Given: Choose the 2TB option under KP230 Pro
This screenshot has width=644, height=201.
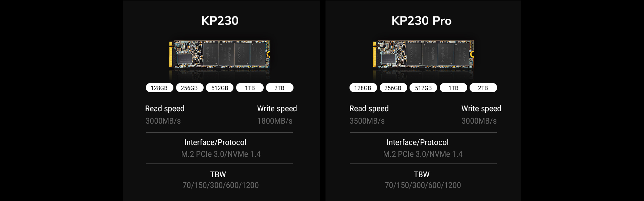Looking at the screenshot, I should [x=483, y=88].
